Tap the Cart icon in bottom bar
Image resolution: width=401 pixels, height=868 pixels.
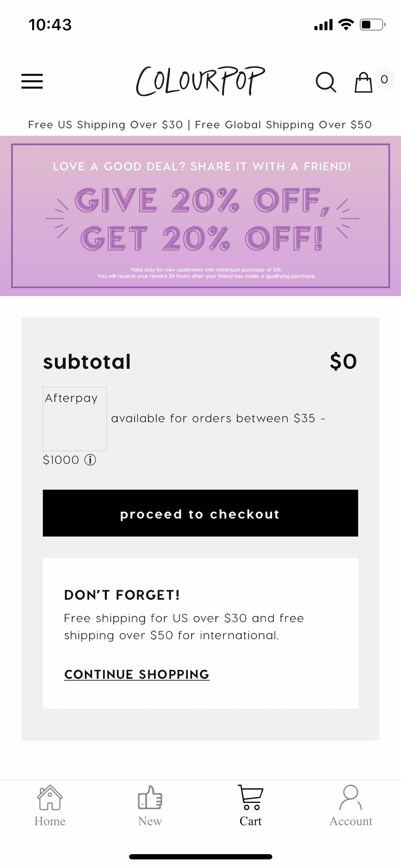click(250, 797)
